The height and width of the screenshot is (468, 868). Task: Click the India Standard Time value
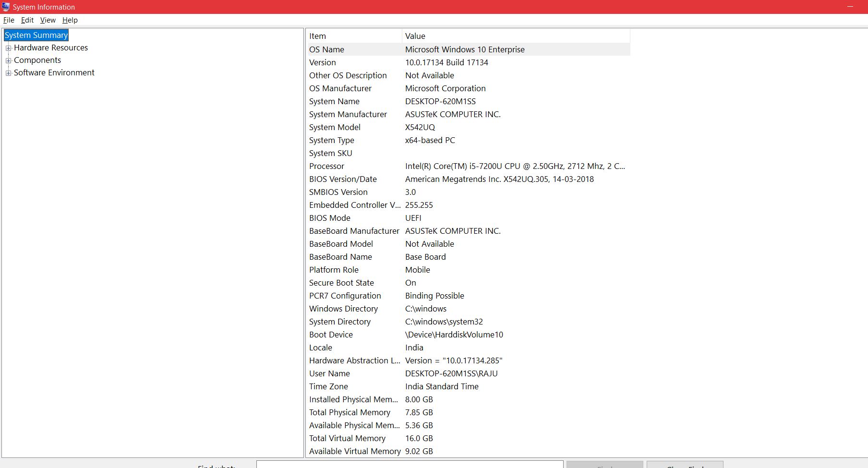pyautogui.click(x=442, y=386)
